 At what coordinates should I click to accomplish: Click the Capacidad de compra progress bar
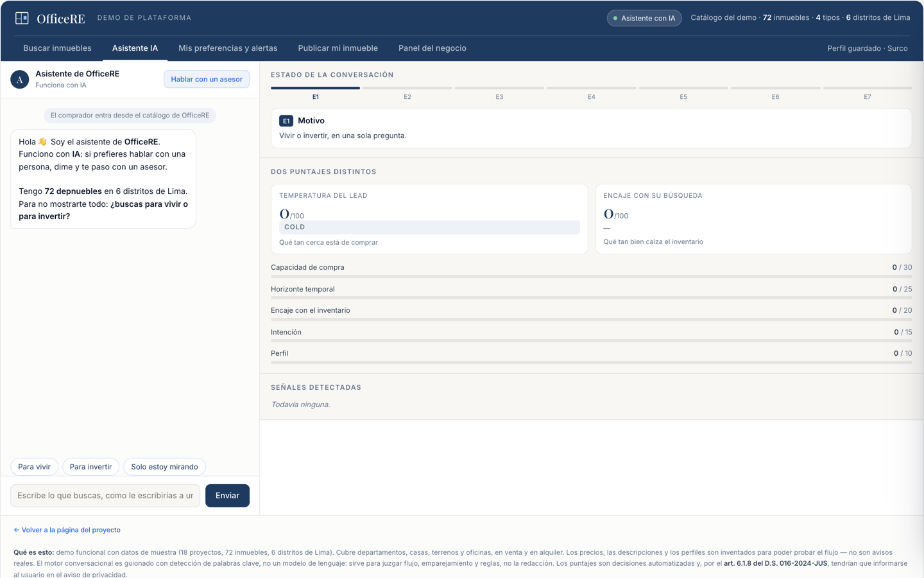coord(591,276)
